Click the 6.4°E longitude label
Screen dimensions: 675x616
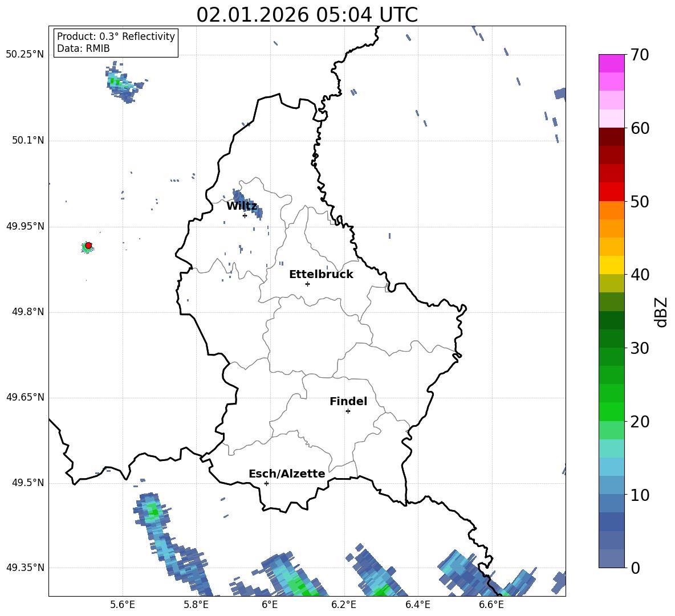coord(417,605)
